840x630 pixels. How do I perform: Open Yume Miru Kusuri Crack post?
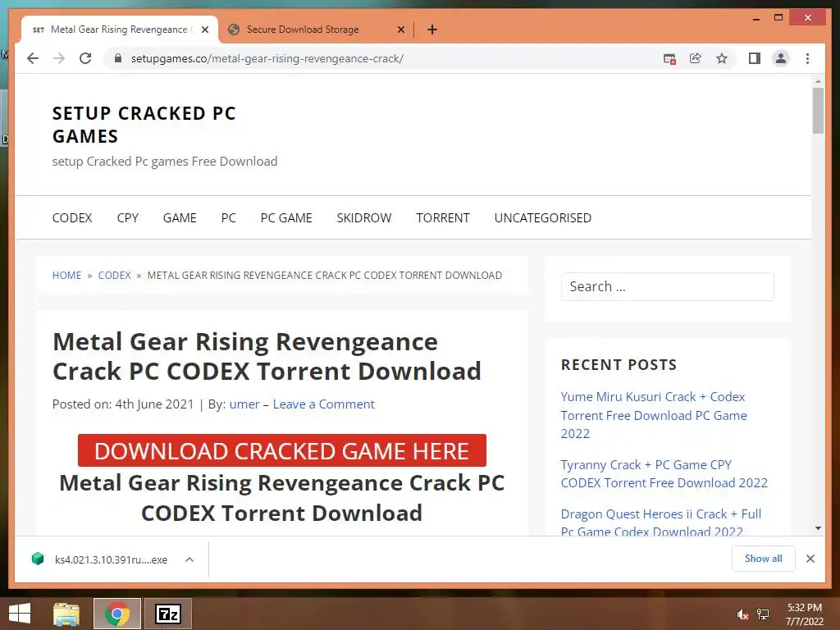654,415
